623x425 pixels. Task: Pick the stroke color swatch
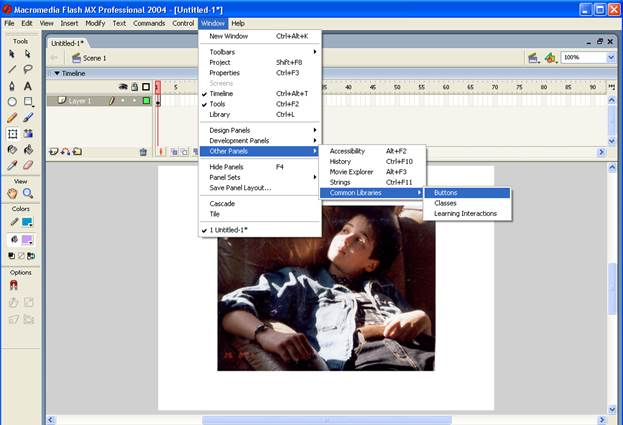[27, 222]
